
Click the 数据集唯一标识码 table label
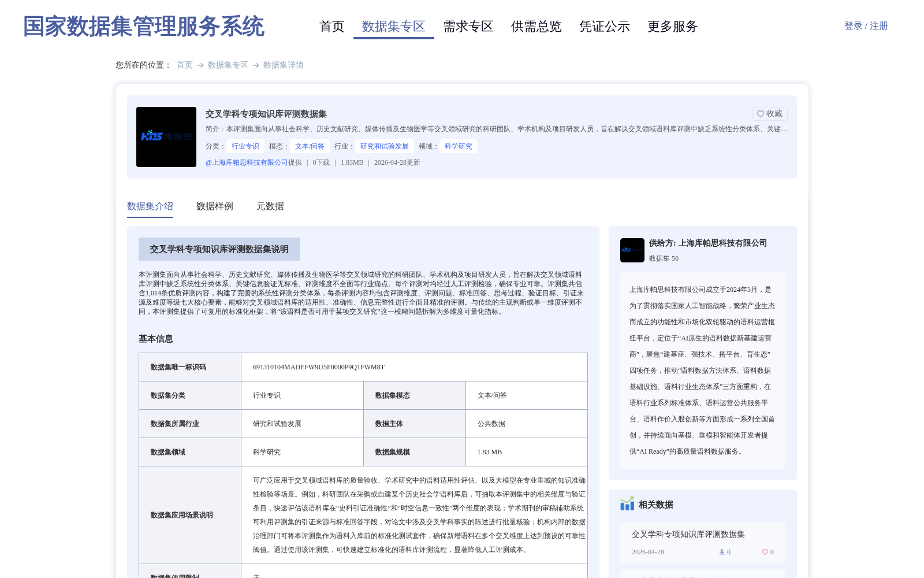tap(178, 367)
